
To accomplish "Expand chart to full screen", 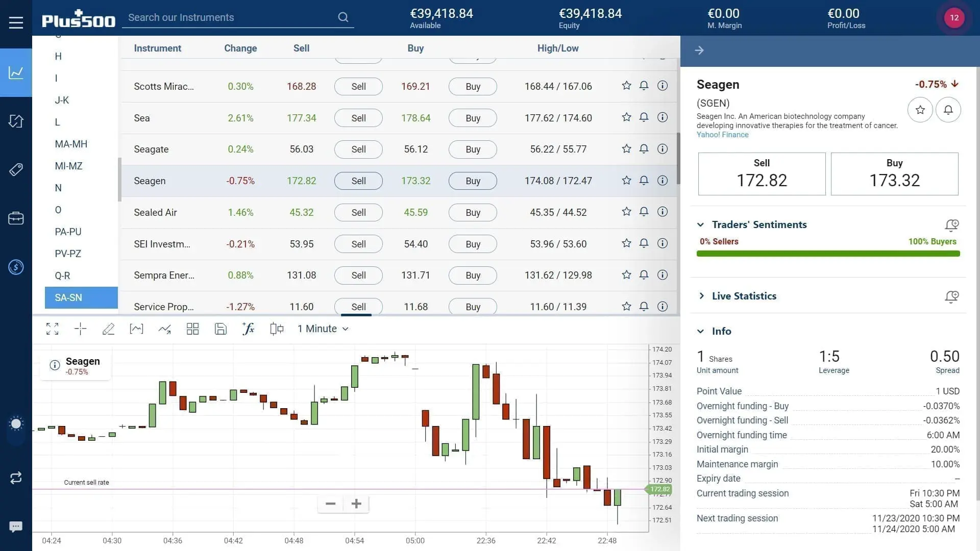I will click(52, 329).
